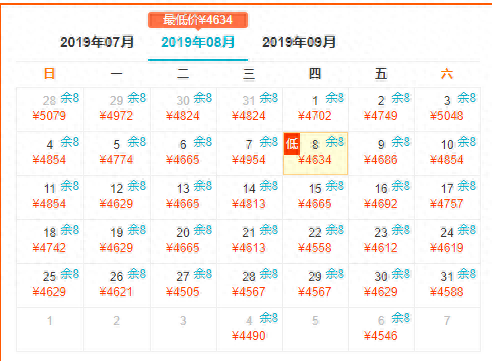This screenshot has height=361, width=492.
Task: Pick August 22 priced ¥4558
Action: (315, 241)
